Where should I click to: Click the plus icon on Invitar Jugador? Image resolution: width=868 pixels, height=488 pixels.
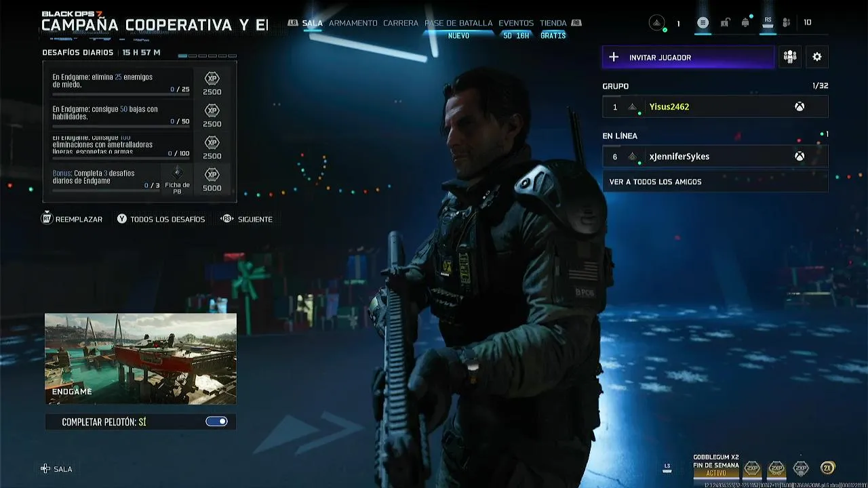tap(614, 57)
